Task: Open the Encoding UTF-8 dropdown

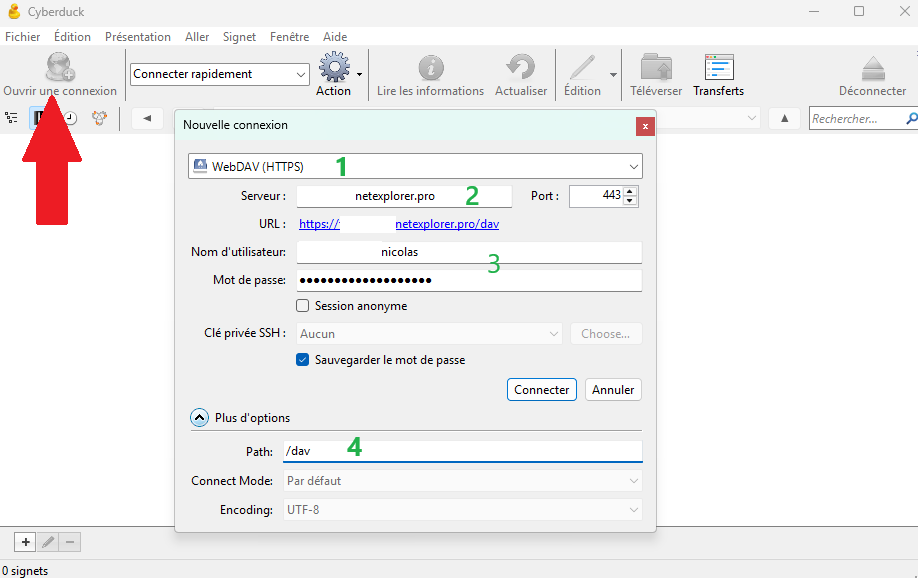Action: [x=463, y=509]
